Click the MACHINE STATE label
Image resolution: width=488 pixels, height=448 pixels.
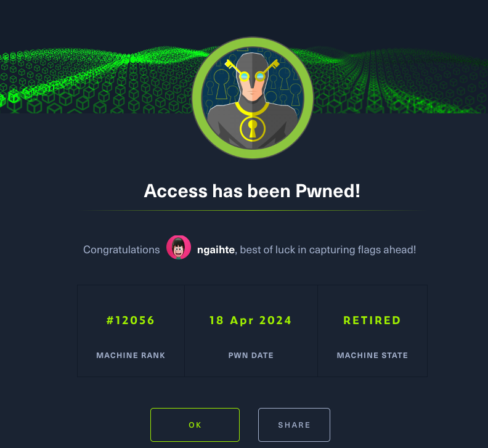click(372, 355)
